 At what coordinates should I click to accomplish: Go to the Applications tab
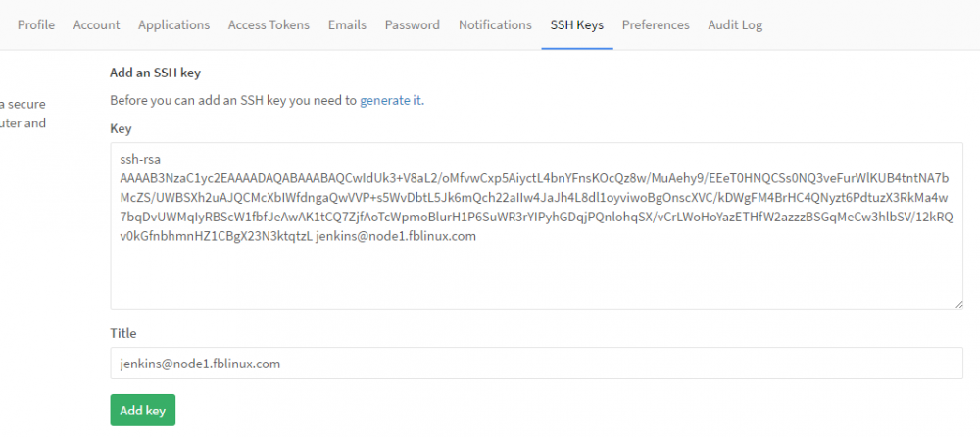[x=173, y=24]
